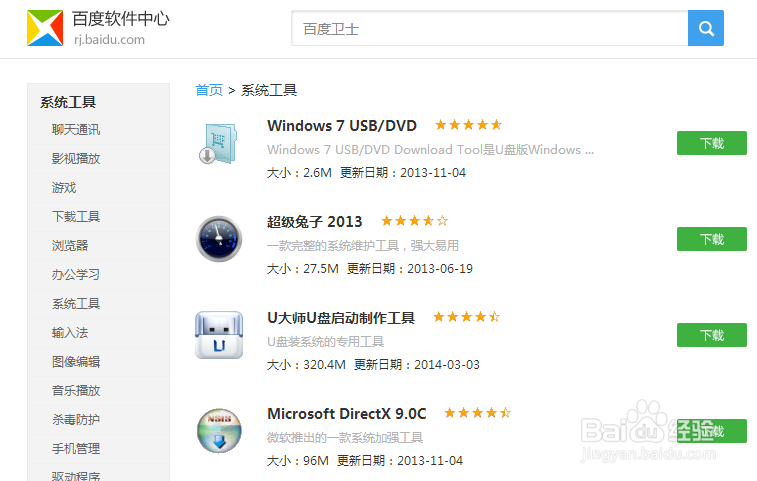Select 手机管理 category in sidebar
Image resolution: width=757 pixels, height=481 pixels.
(76, 448)
